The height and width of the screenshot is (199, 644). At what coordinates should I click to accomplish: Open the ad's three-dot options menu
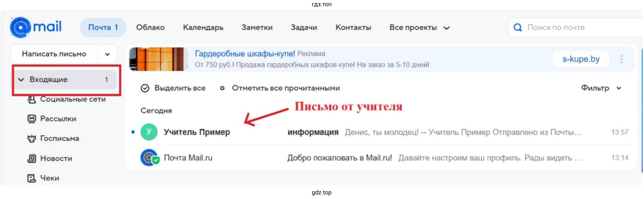coord(621,59)
